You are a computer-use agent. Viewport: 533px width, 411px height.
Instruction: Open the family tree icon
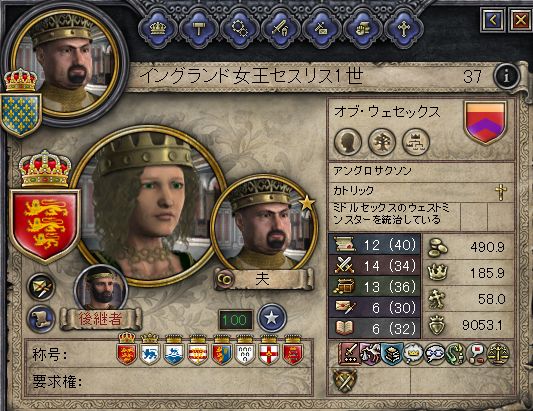click(x=382, y=141)
